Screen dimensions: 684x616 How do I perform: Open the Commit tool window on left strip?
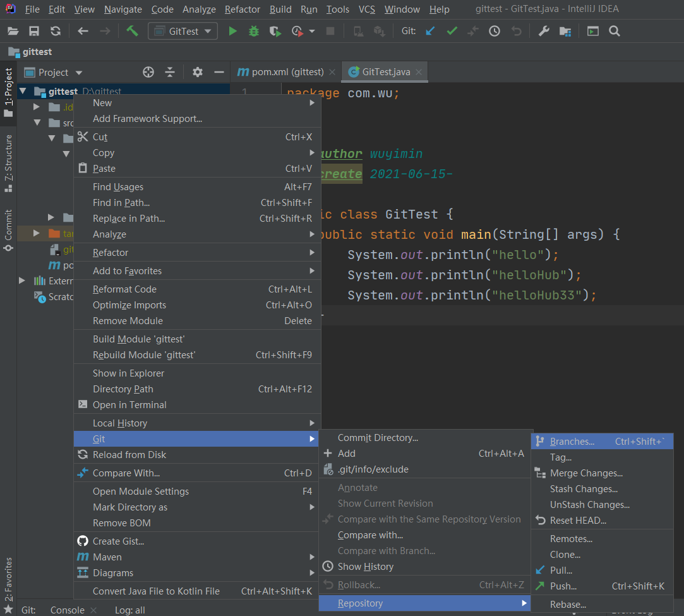pos(8,230)
